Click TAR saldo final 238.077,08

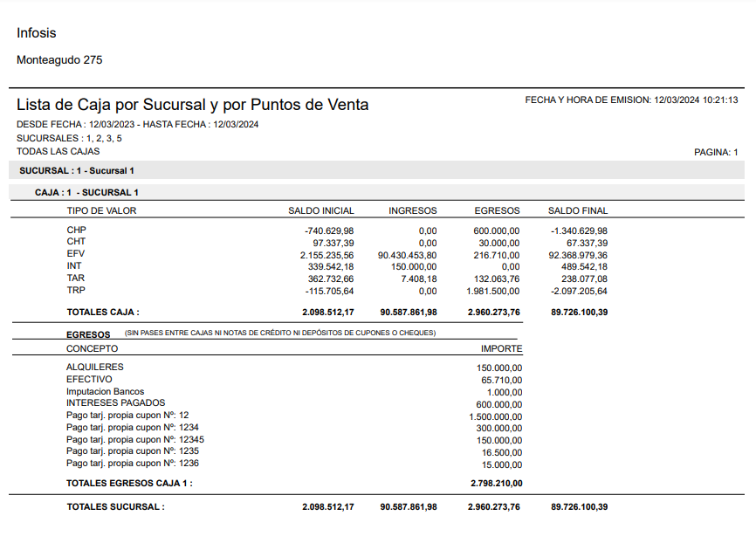click(584, 278)
